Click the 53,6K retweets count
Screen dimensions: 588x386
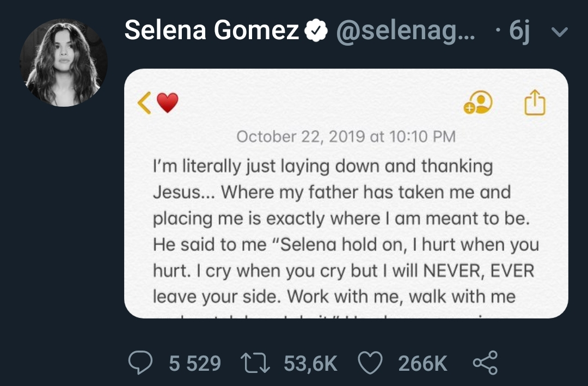point(310,364)
